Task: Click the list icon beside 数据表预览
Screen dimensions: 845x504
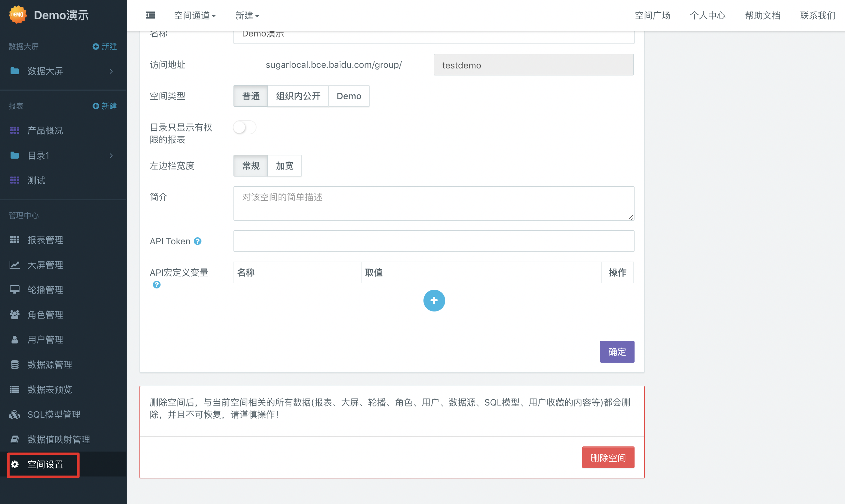Action: [15, 389]
